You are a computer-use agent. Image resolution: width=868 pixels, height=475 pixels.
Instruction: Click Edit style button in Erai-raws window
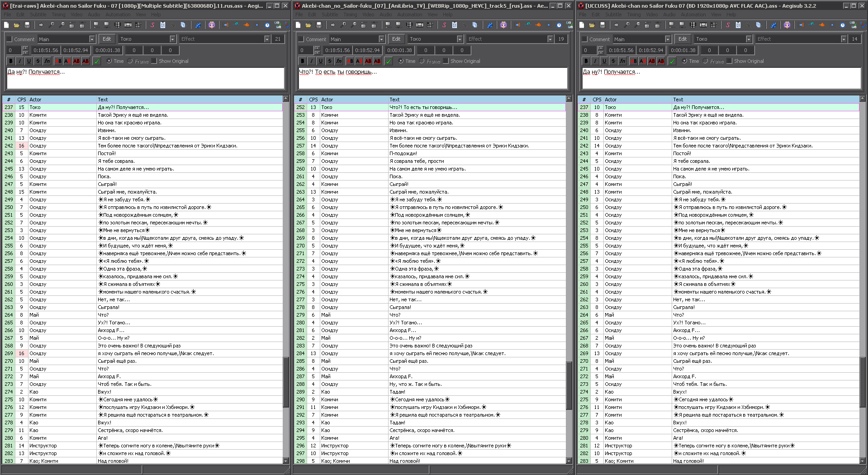[x=107, y=39]
